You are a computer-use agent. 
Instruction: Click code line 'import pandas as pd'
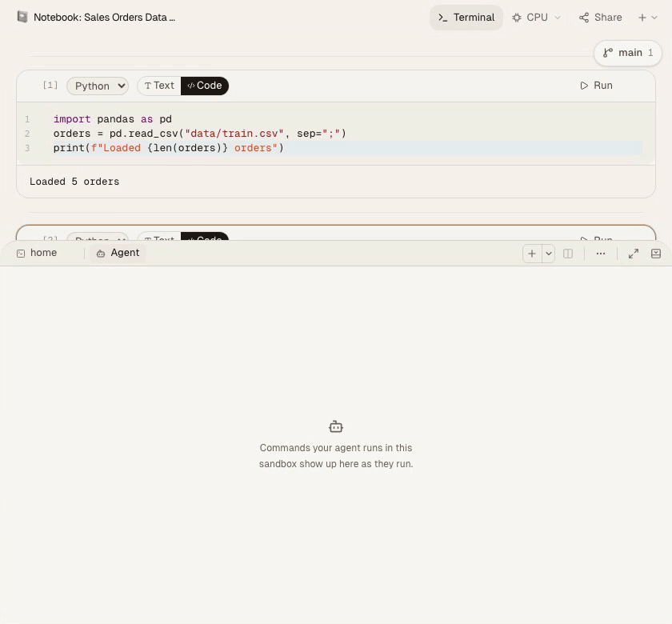click(112, 119)
